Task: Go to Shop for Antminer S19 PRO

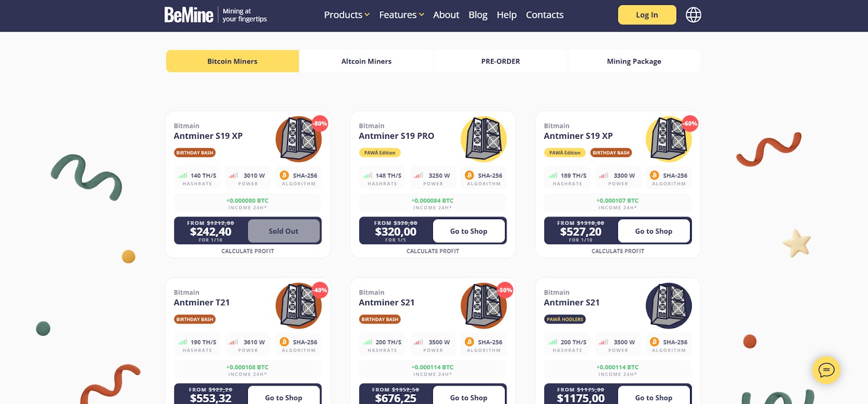Action: [469, 231]
